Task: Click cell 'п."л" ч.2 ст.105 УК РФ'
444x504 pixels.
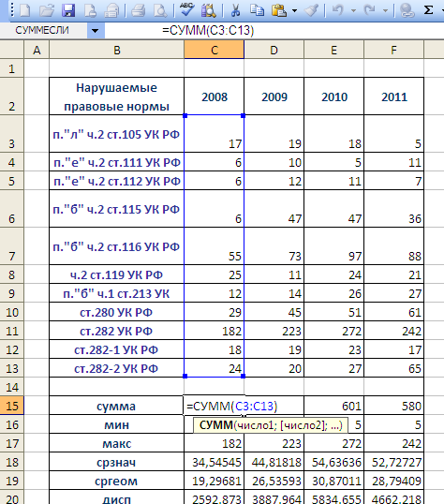Action: point(117,134)
